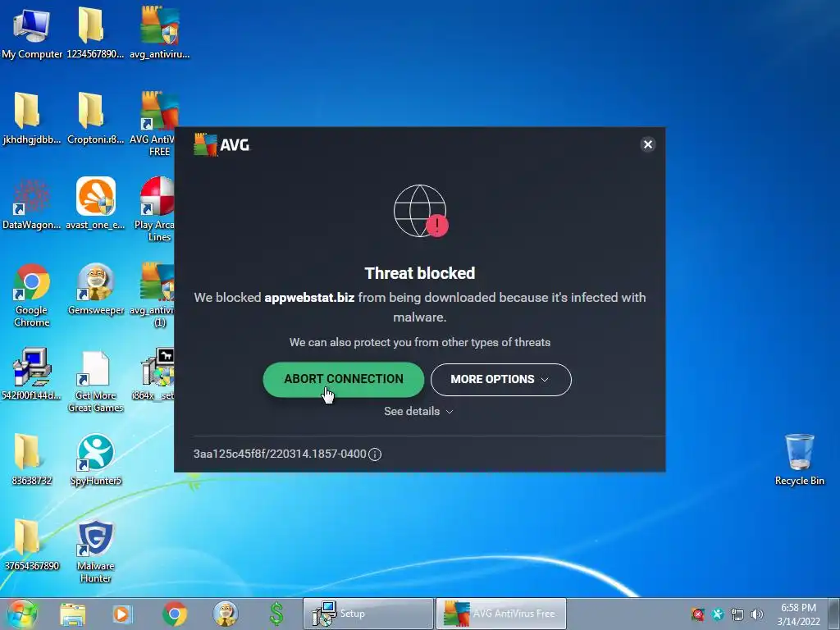Image resolution: width=840 pixels, height=630 pixels.
Task: Click the SpyHunter tray icon
Action: click(x=717, y=614)
